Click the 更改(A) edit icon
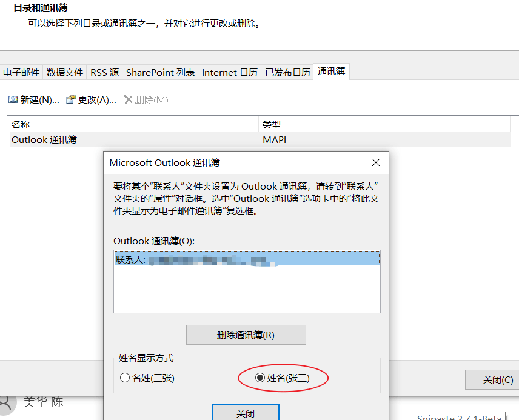This screenshot has height=420, width=519. click(70, 99)
